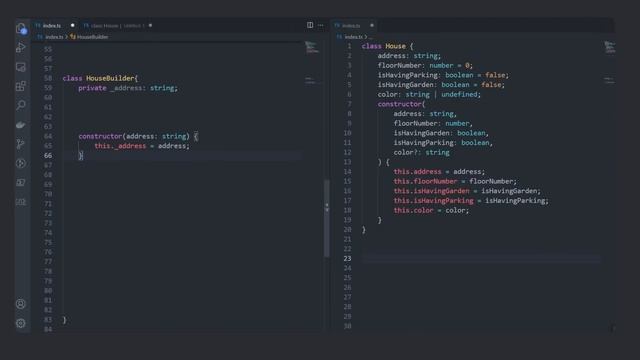Image resolution: width=640 pixels, height=360 pixels.
Task: Click line number 64 in left editor
Action: click(48, 136)
